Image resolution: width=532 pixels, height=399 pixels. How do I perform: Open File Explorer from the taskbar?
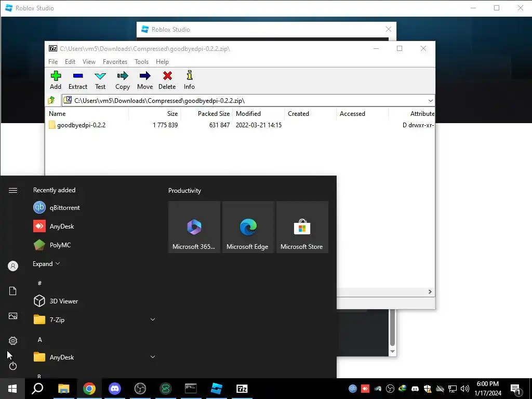point(63,389)
